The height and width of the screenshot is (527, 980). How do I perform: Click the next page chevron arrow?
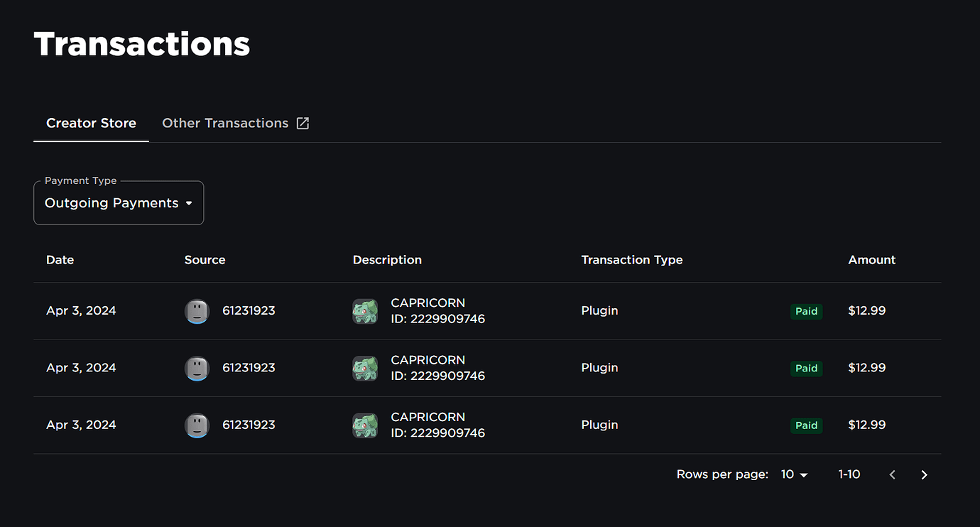coord(924,474)
